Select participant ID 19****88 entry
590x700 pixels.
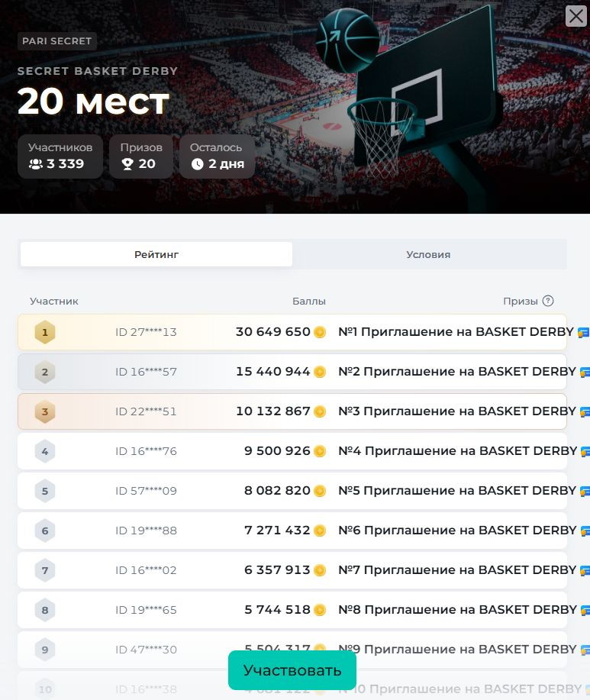[146, 531]
